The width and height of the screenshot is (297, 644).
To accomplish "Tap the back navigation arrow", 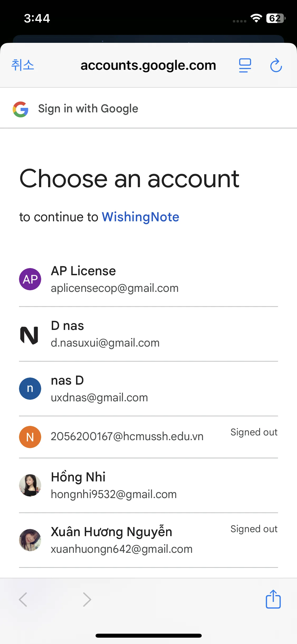I will click(23, 599).
